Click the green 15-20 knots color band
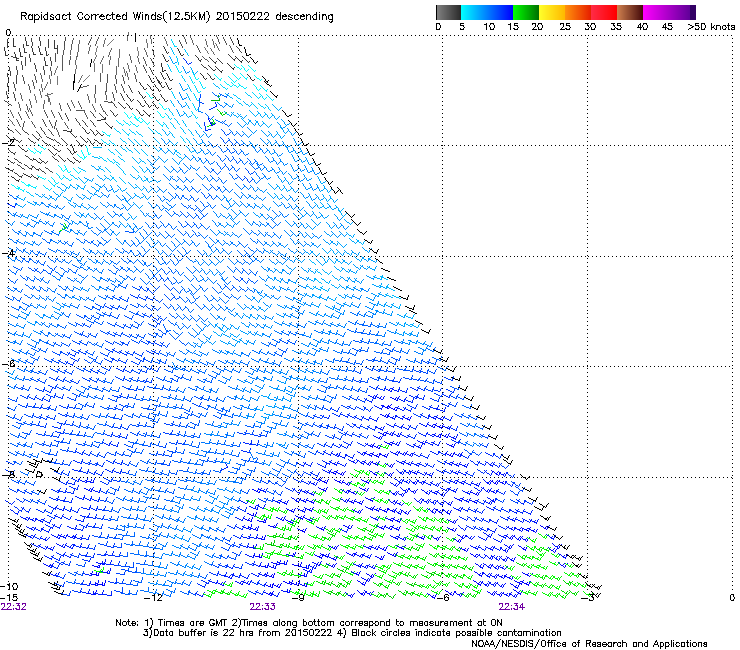Viewport: 740px width, 650px height. pos(526,12)
